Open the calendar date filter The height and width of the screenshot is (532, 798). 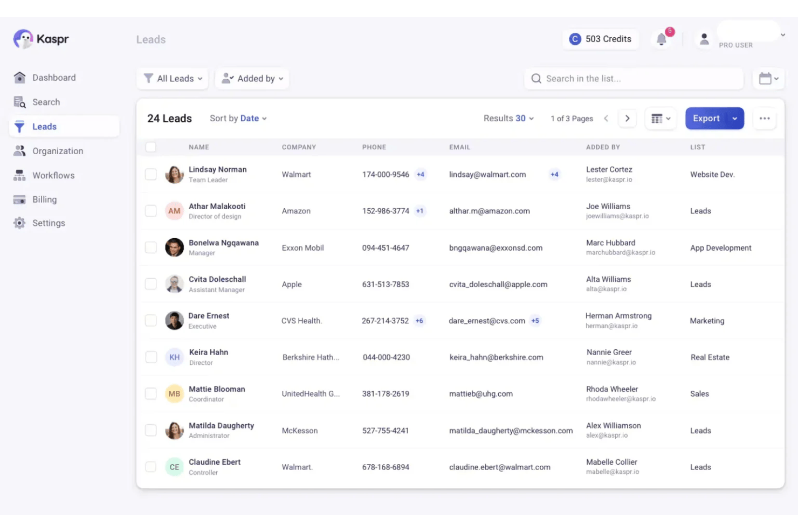[768, 78]
